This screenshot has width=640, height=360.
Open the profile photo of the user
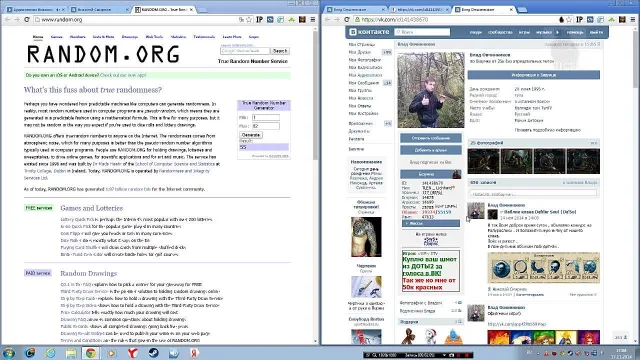click(x=431, y=90)
